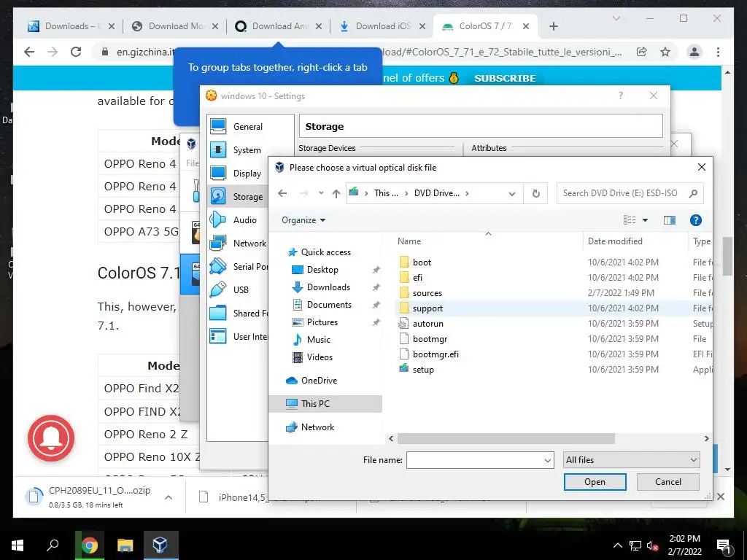Share this page from Chrome address bar
This screenshot has height=560, width=747.
(x=642, y=52)
